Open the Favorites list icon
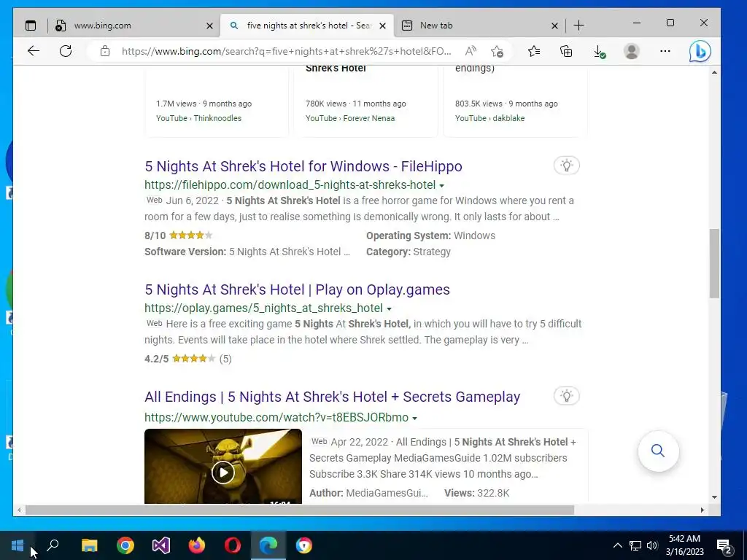Screen dimensions: 747x560 [x=534, y=51]
